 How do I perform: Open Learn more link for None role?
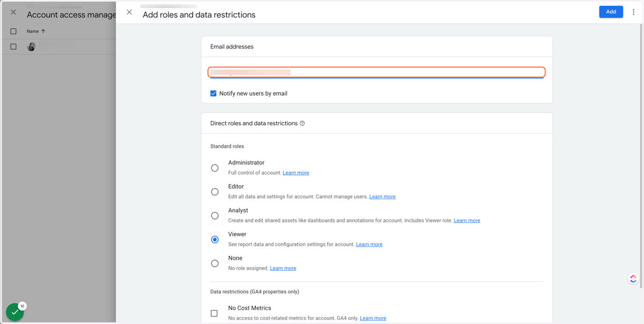[283, 268]
